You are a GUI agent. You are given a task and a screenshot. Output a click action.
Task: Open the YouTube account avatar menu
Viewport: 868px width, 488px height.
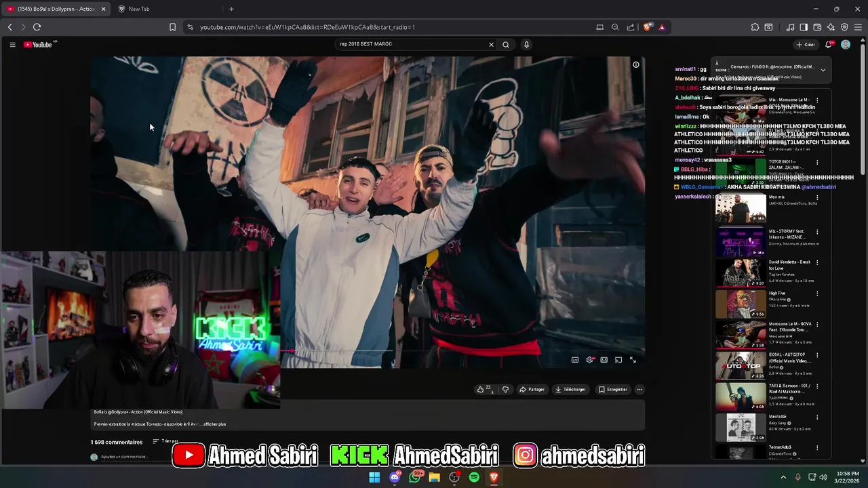point(846,45)
